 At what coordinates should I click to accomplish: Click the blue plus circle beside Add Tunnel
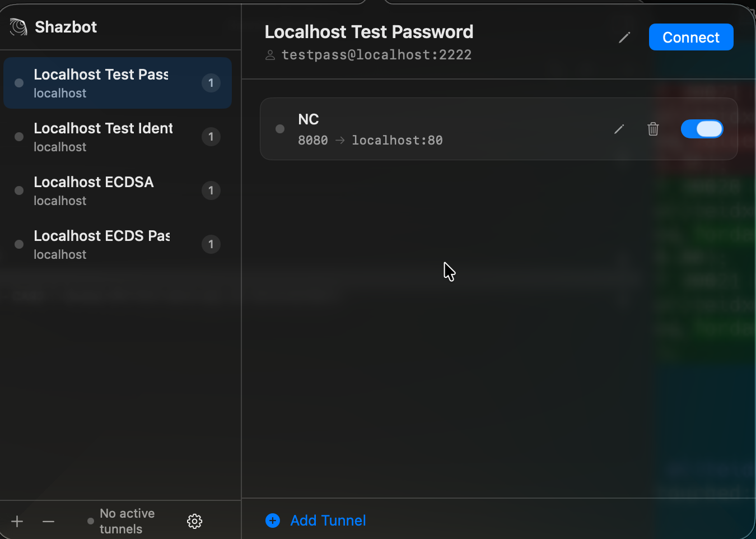(x=273, y=521)
